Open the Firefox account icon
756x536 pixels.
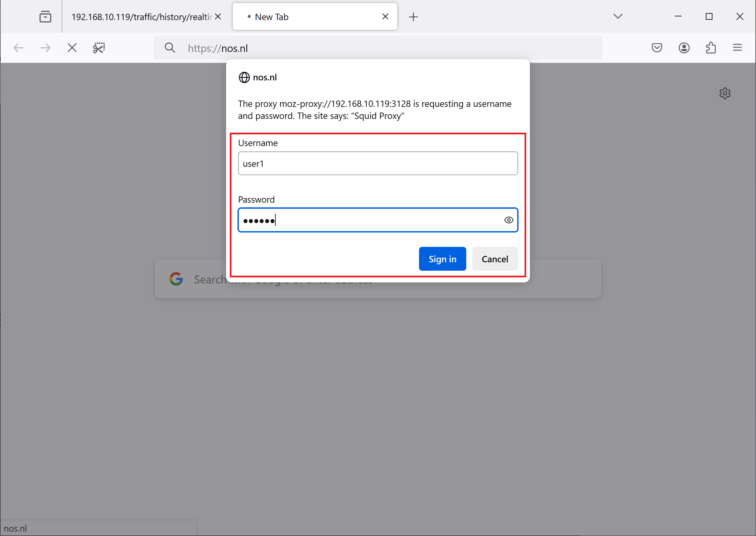pos(684,48)
